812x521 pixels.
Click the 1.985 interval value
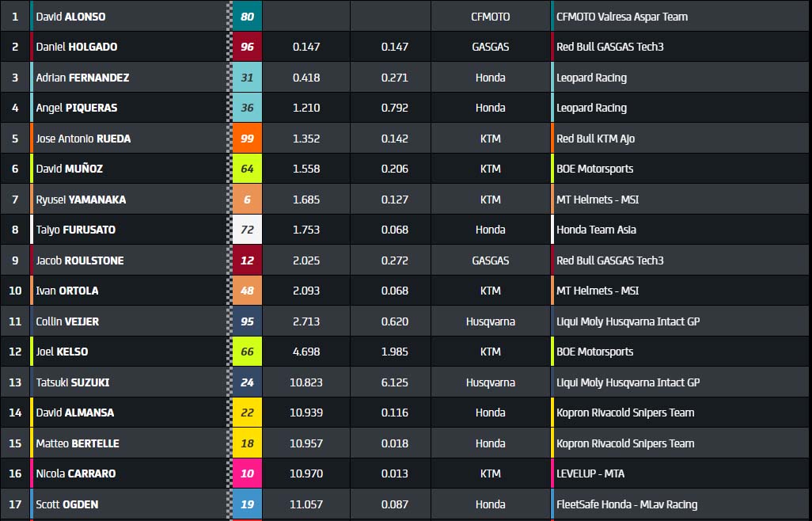pyautogui.click(x=395, y=352)
